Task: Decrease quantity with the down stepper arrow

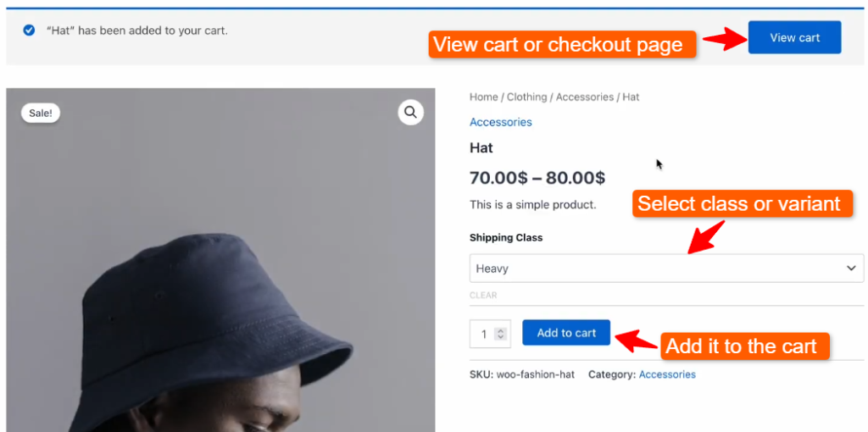Action: pos(501,338)
